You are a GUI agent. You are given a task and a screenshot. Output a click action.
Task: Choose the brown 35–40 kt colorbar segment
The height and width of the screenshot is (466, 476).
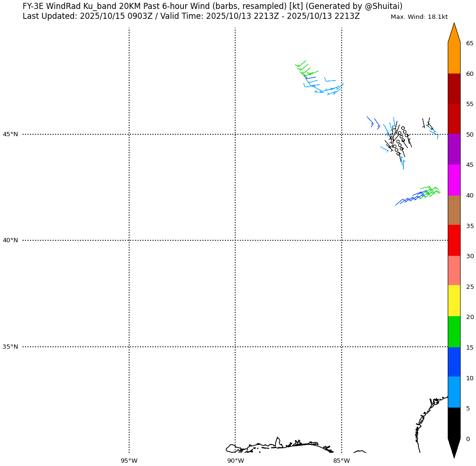(x=454, y=210)
